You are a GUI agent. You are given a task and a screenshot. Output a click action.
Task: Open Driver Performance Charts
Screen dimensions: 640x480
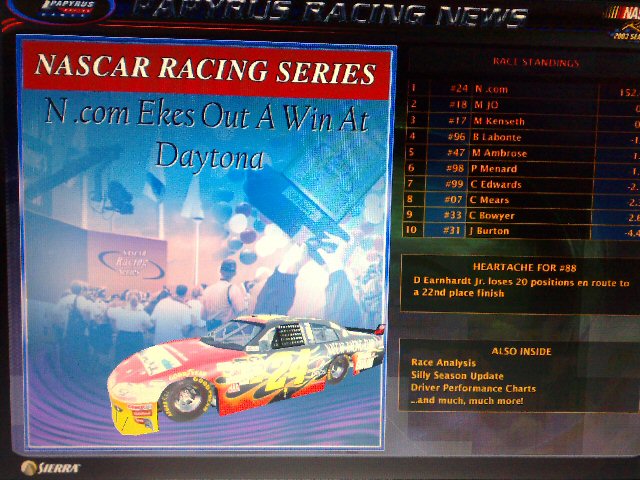[473, 388]
